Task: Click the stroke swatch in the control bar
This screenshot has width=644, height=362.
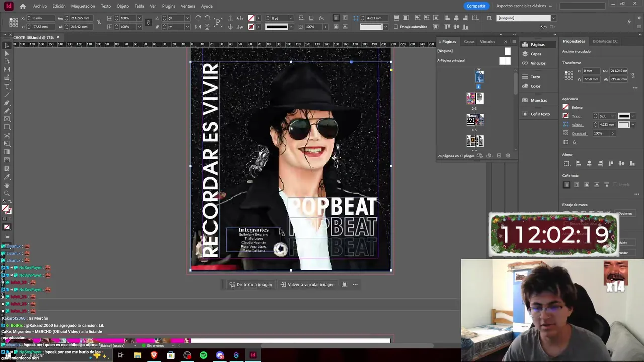Action: point(251,27)
